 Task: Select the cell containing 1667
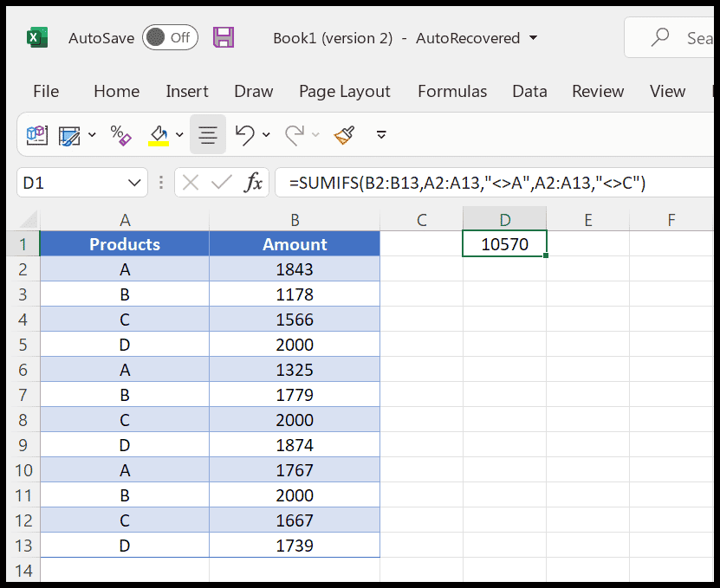[x=295, y=520]
